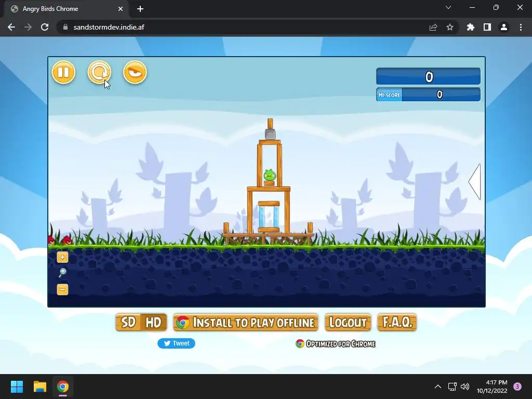Open the Extensions puzzle menu
This screenshot has width=532, height=399.
471,27
